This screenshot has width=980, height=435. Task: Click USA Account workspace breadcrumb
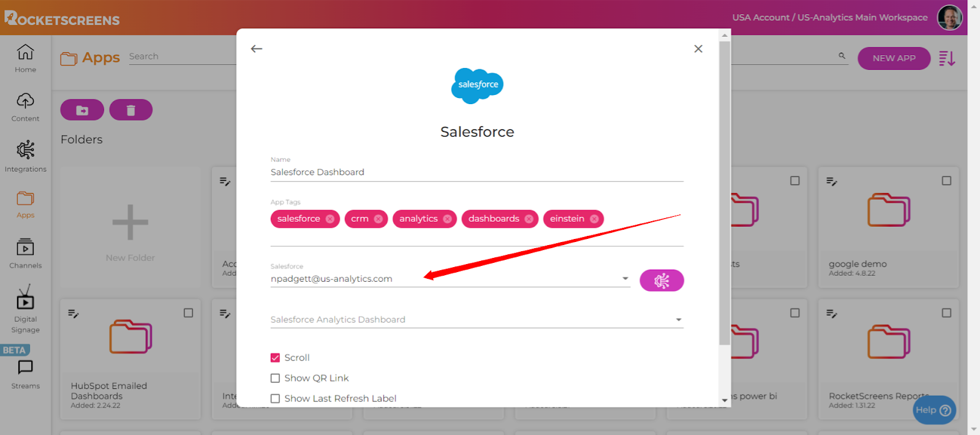830,17
